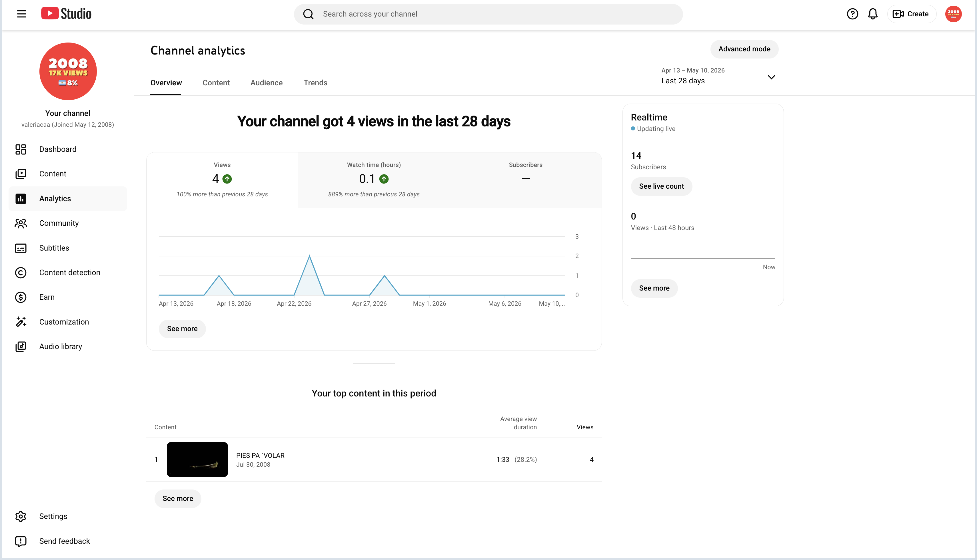Click the Views green up-arrow indicator

(227, 179)
